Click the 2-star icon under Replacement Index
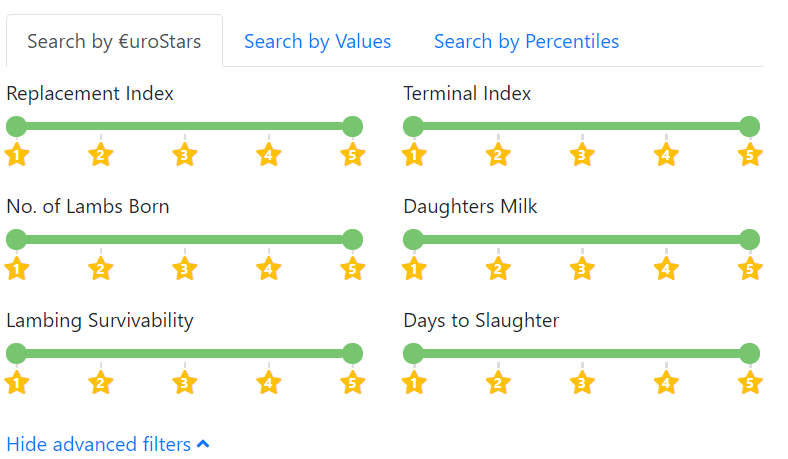The width and height of the screenshot is (788, 459). click(100, 155)
